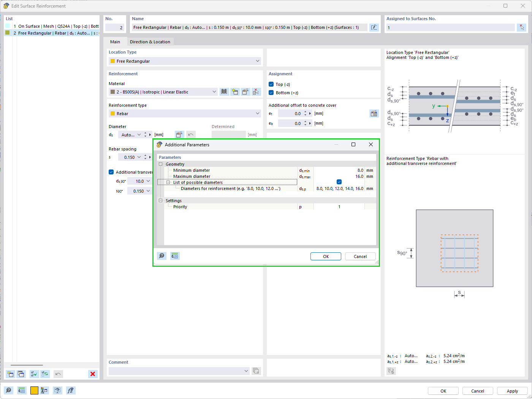
Task: Click the eb offset input field
Action: [x=290, y=123]
